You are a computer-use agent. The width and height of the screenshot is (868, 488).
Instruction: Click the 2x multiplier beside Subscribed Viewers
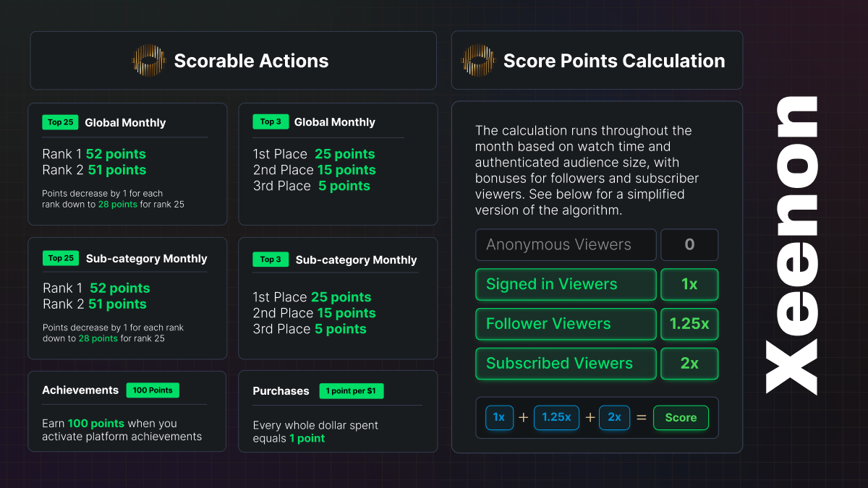click(689, 364)
